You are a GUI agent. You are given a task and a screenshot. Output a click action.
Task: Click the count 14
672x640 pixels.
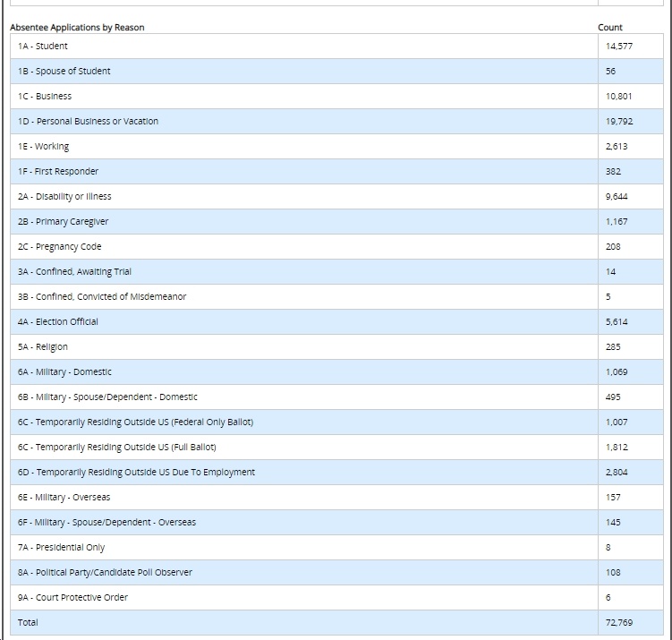(x=610, y=272)
